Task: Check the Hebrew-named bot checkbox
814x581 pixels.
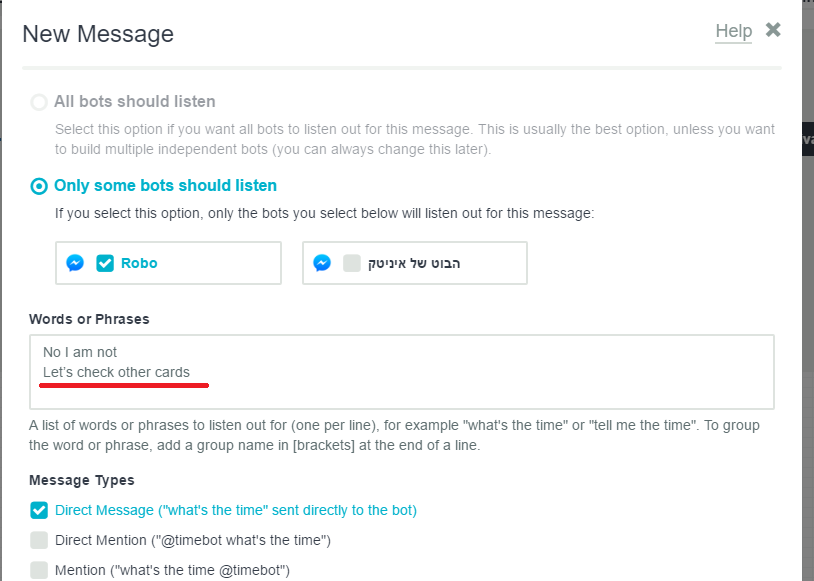Action: 352,263
